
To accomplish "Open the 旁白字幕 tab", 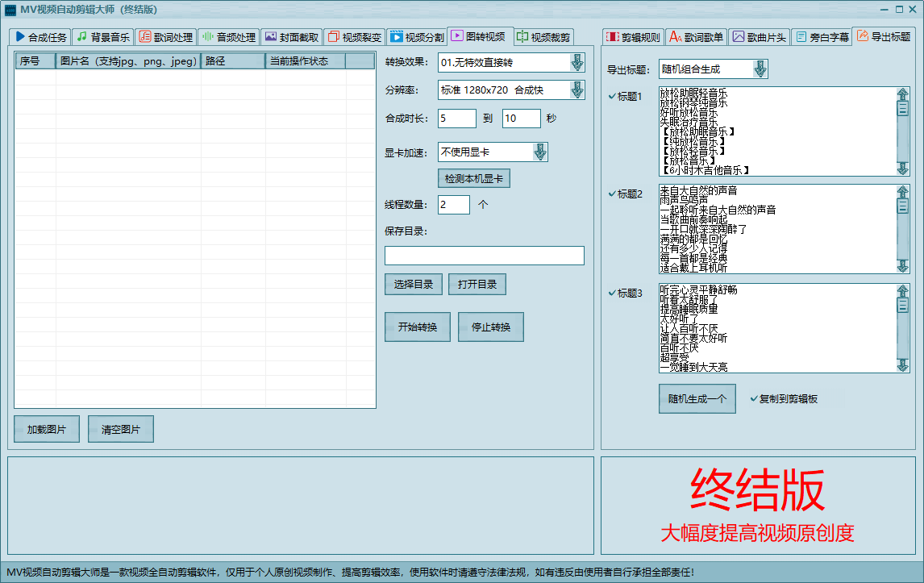I will tap(822, 37).
